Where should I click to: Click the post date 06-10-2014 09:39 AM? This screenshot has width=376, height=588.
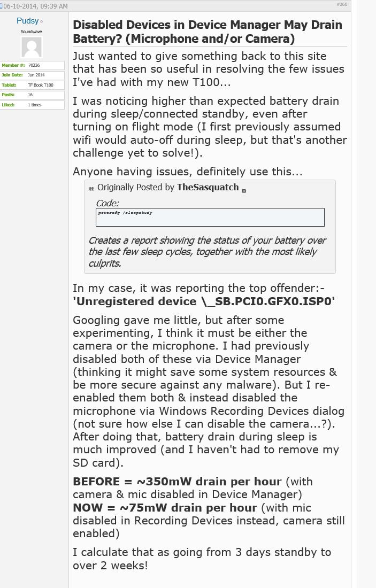click(36, 6)
